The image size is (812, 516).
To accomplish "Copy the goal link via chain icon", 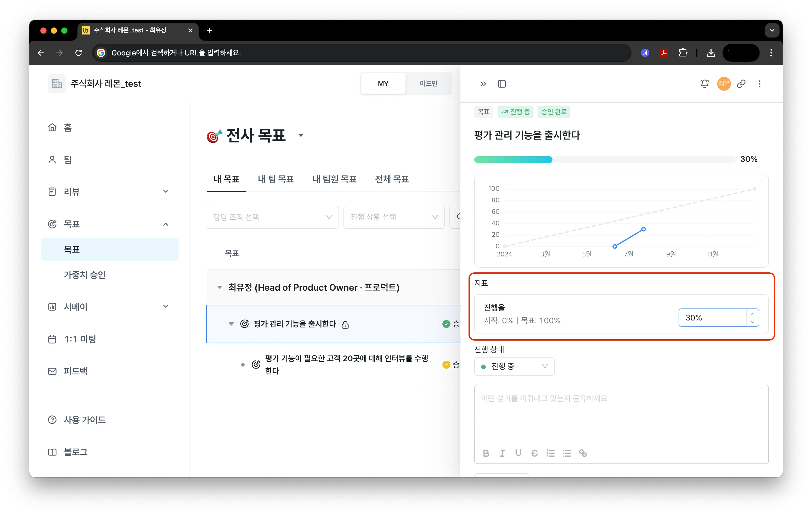I will tap(741, 84).
